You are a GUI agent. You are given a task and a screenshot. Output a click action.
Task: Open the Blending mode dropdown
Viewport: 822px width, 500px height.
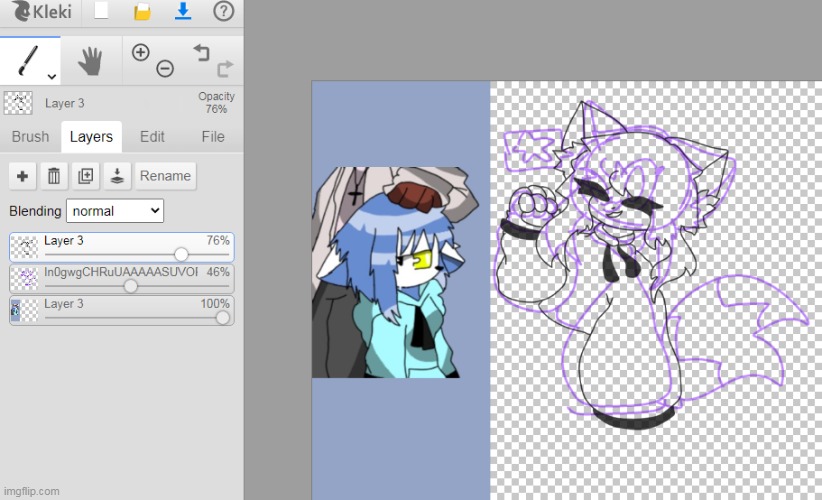pyautogui.click(x=115, y=211)
